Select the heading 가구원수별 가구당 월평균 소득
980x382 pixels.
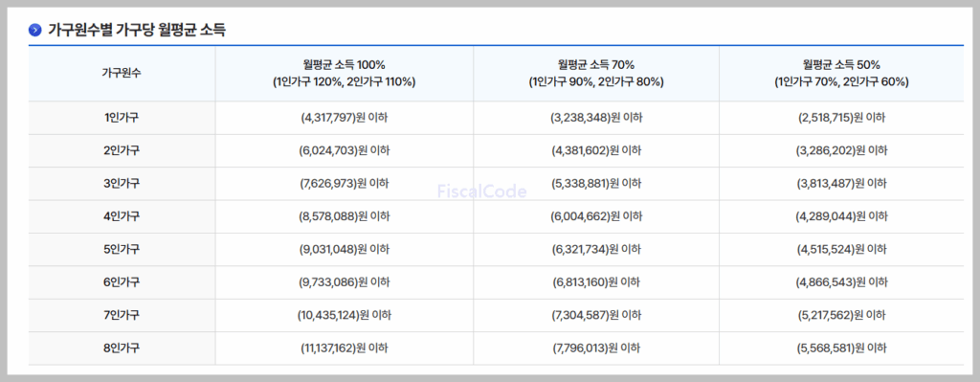(x=137, y=30)
